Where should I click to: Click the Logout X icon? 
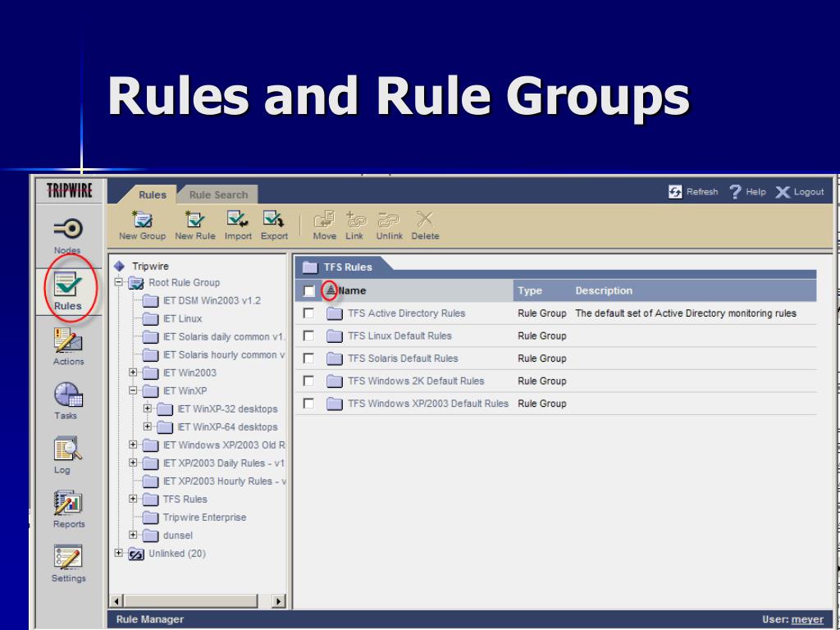pos(782,192)
